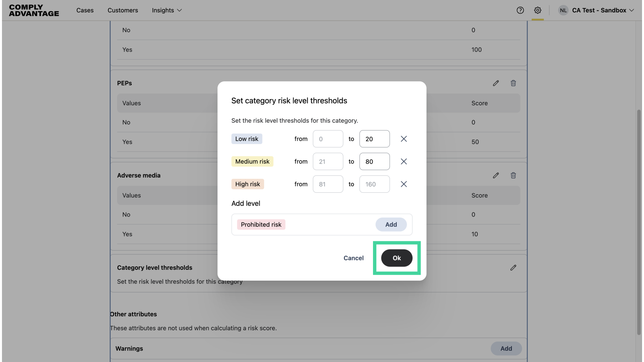644x362 pixels.
Task: Remove the Medium risk row using X icon
Action: pos(404,161)
